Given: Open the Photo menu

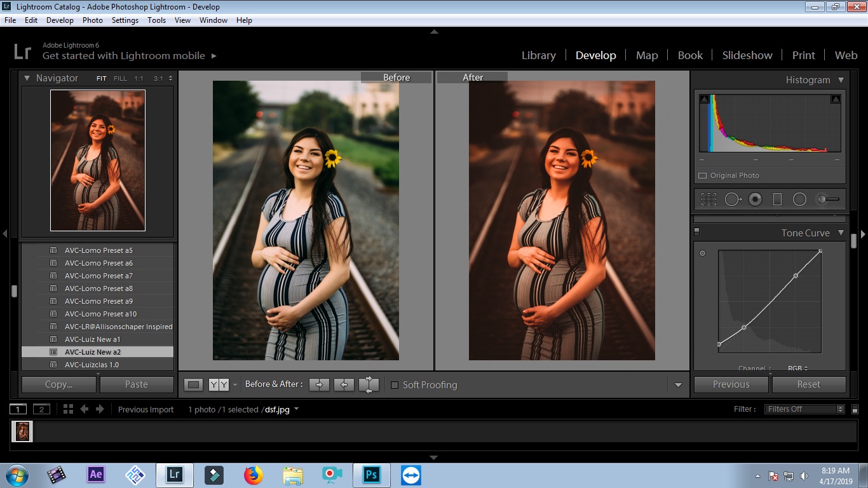Looking at the screenshot, I should click(93, 20).
